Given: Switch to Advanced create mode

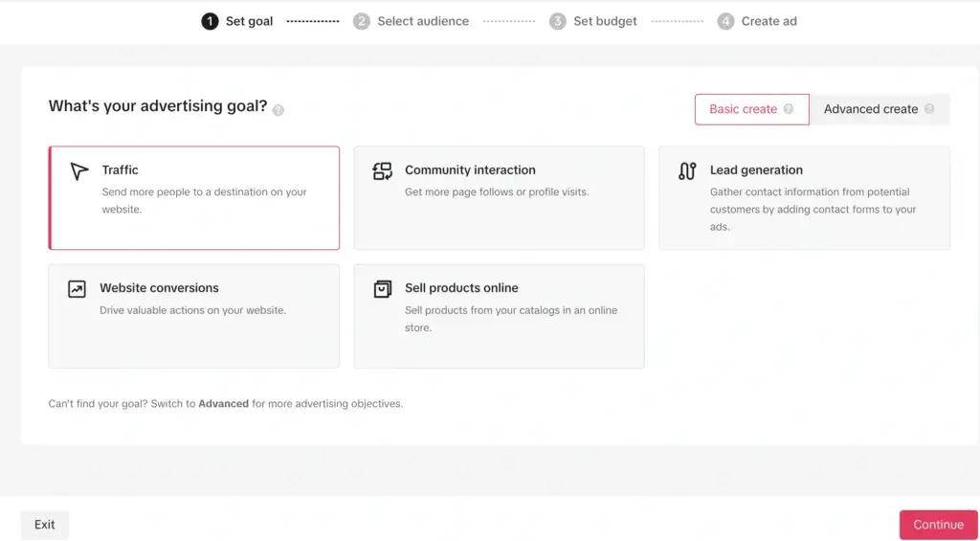Looking at the screenshot, I should (870, 109).
